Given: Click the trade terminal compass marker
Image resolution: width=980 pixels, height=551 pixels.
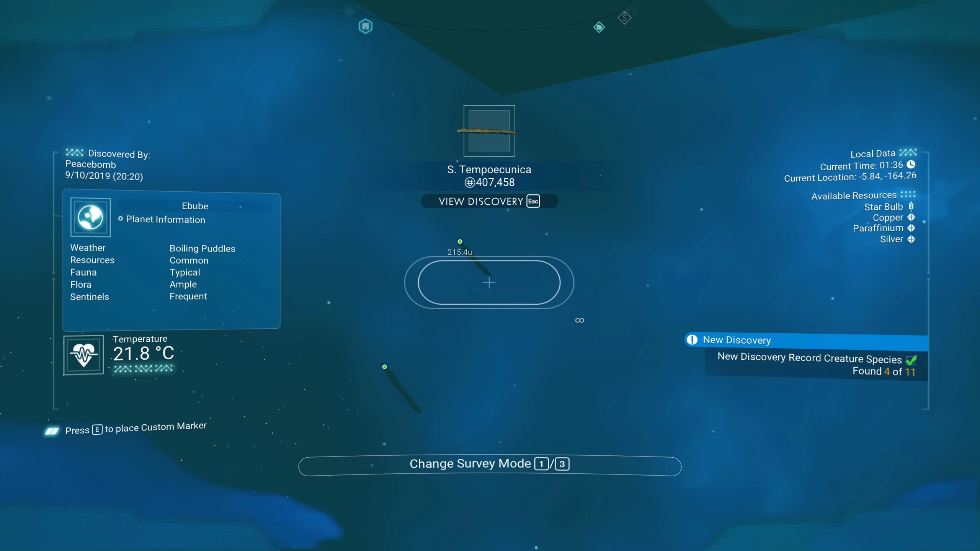Looking at the screenshot, I should (624, 18).
